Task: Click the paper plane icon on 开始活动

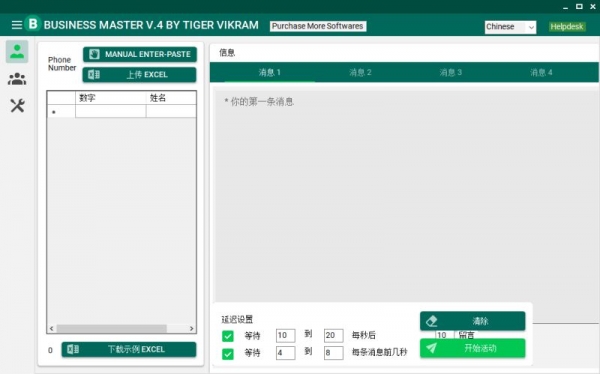Action: 431,348
